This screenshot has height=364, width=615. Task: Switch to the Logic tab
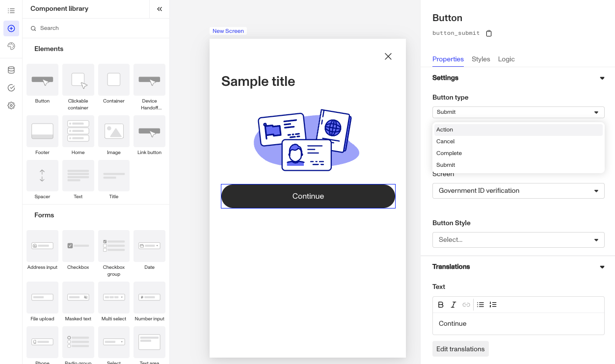(x=507, y=59)
